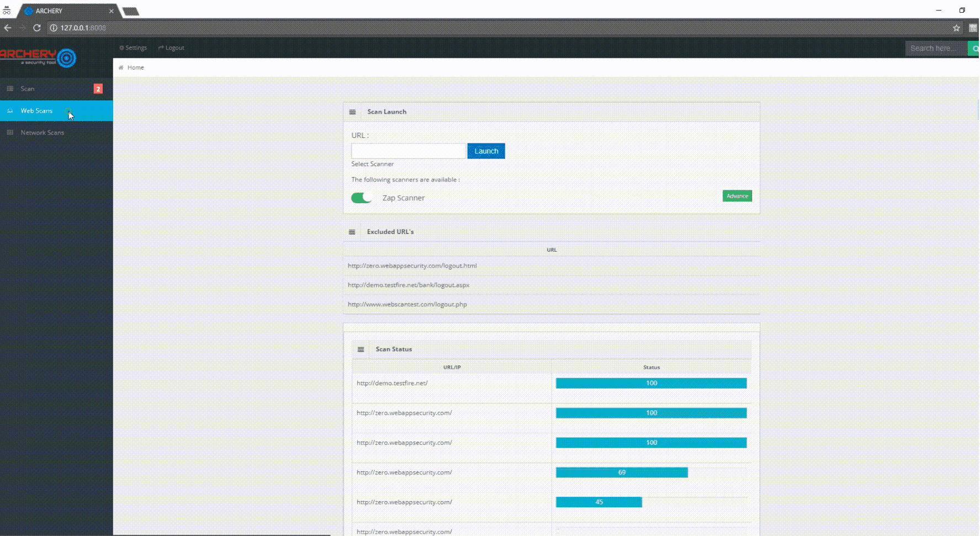Focus the URL input field

pos(409,151)
